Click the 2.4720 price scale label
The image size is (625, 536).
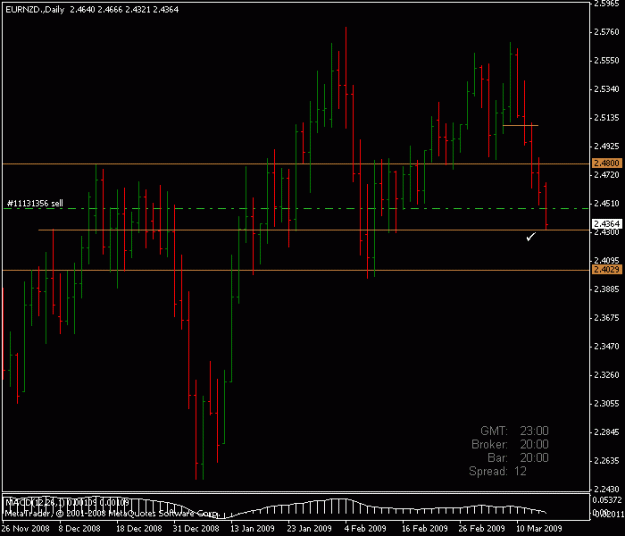coord(607,175)
